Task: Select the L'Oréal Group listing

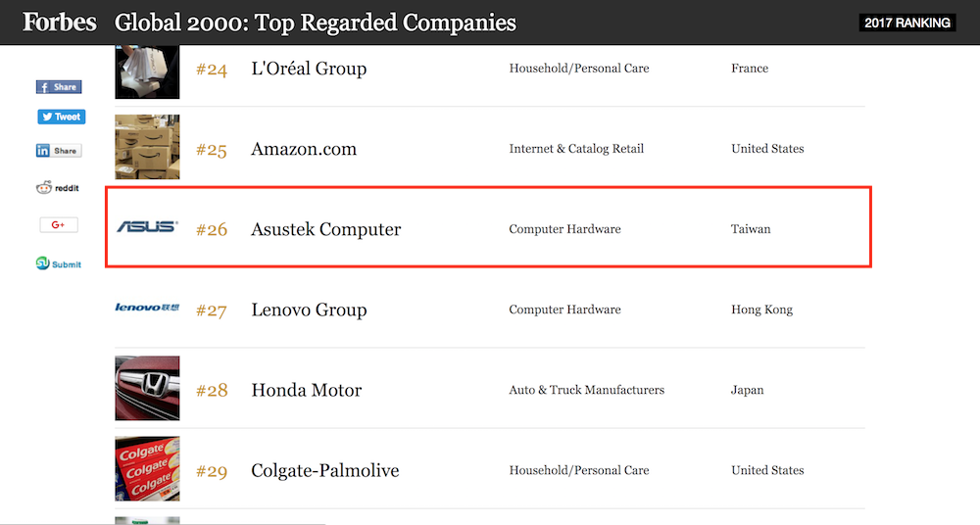Action: click(x=309, y=69)
